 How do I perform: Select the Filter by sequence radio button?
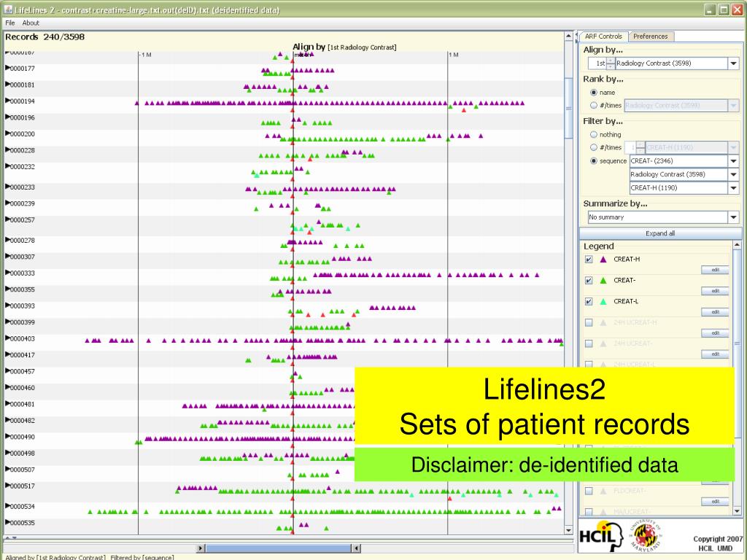[594, 161]
